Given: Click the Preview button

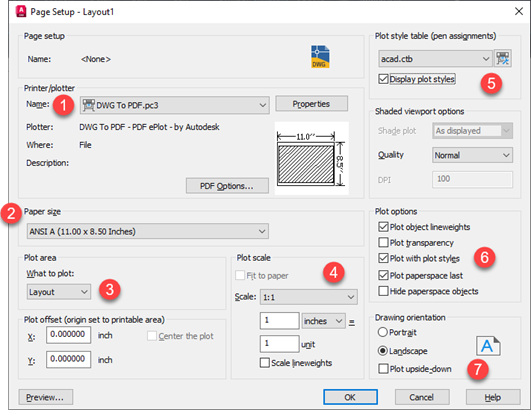Looking at the screenshot, I should [x=46, y=397].
